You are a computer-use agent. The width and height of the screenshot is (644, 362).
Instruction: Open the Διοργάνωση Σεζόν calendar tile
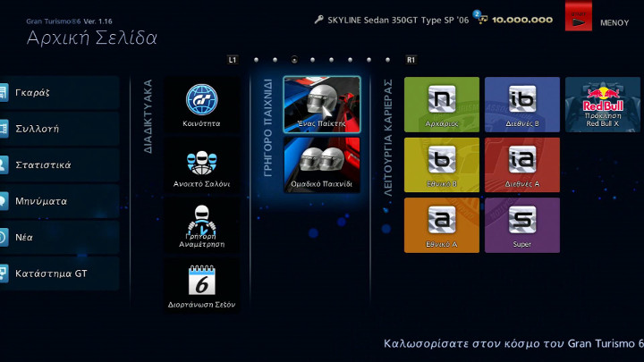tap(202, 286)
